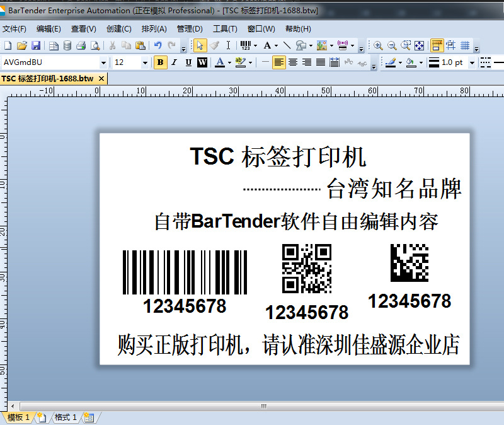Viewport: 504px width, 425px height.
Task: Open the font name AVGmdBU dropdown
Action: coord(103,62)
